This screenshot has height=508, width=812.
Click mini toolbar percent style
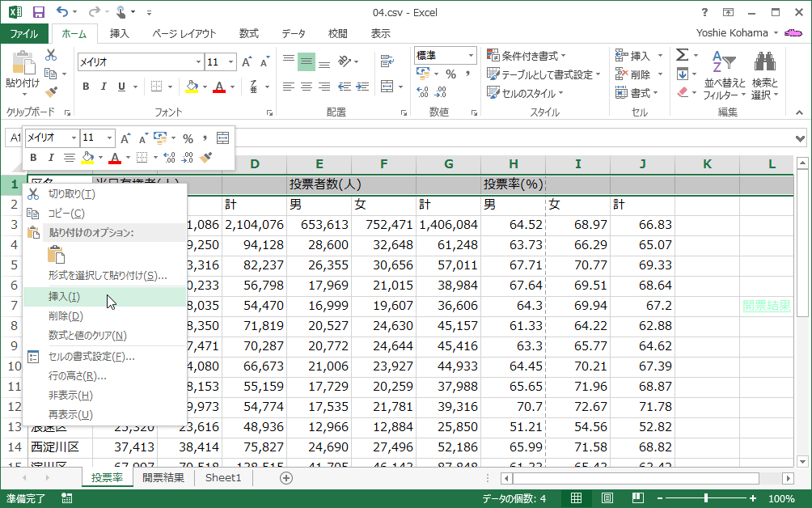[x=188, y=138]
